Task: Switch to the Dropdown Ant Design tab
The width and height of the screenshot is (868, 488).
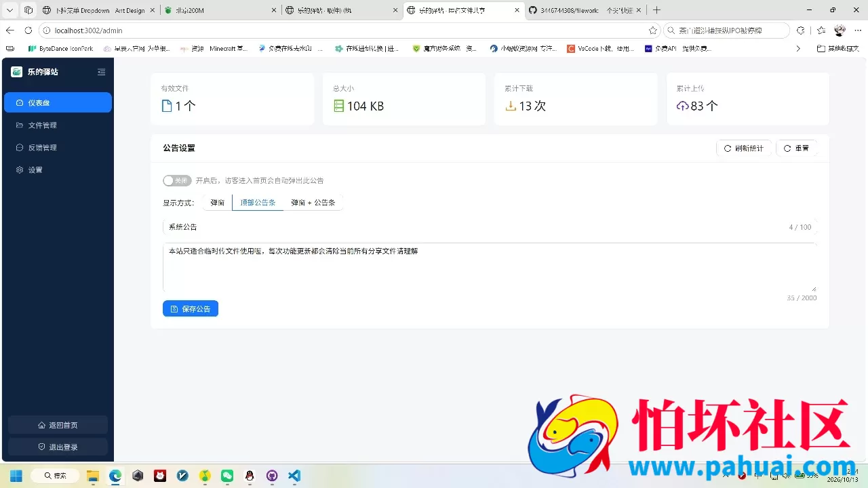Action: tap(99, 10)
